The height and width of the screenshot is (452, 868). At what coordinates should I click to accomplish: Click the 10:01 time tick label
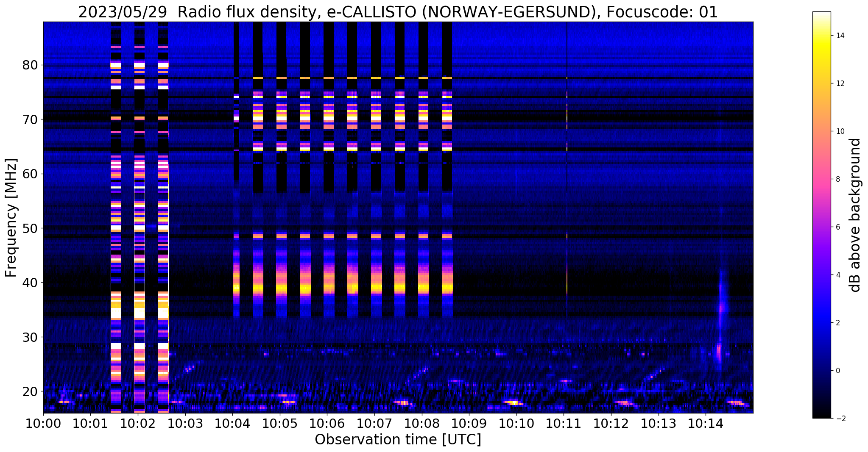90,423
